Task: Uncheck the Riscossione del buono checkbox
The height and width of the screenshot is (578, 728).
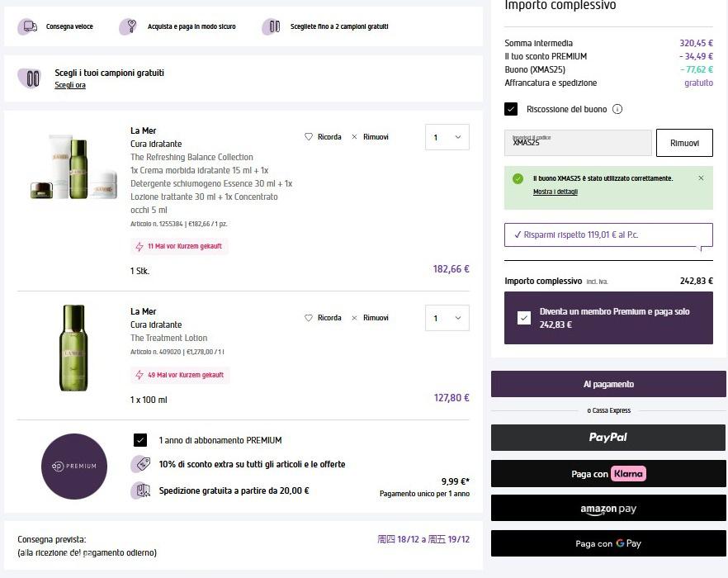Action: [512, 109]
